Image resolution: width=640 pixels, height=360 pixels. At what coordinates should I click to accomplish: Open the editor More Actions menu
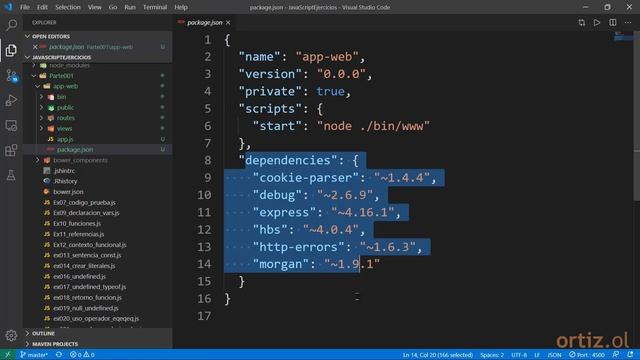point(628,22)
